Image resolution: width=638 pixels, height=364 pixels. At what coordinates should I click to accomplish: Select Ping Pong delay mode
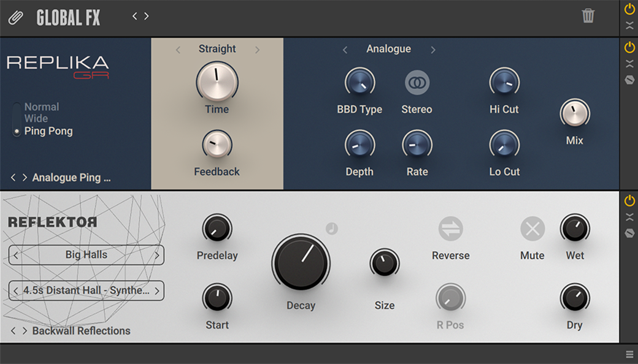point(48,131)
